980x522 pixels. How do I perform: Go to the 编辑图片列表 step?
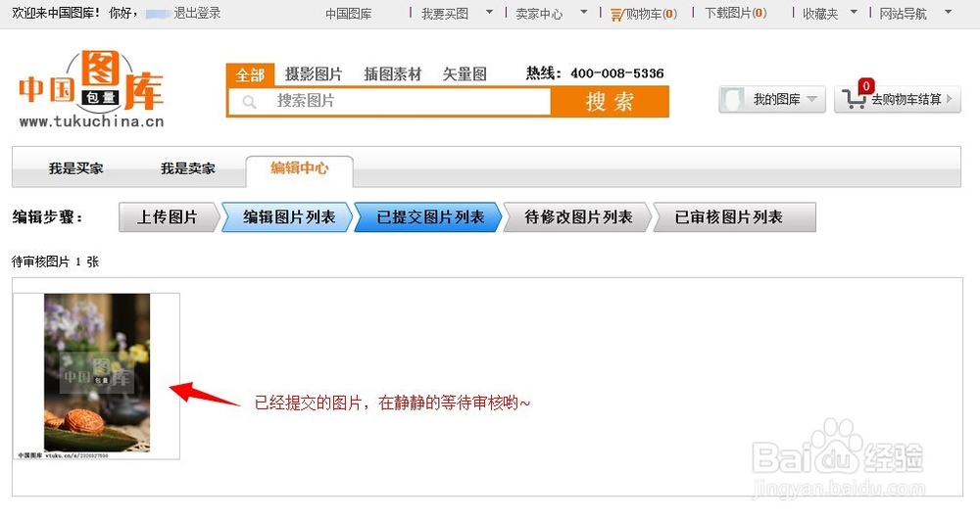[x=287, y=216]
